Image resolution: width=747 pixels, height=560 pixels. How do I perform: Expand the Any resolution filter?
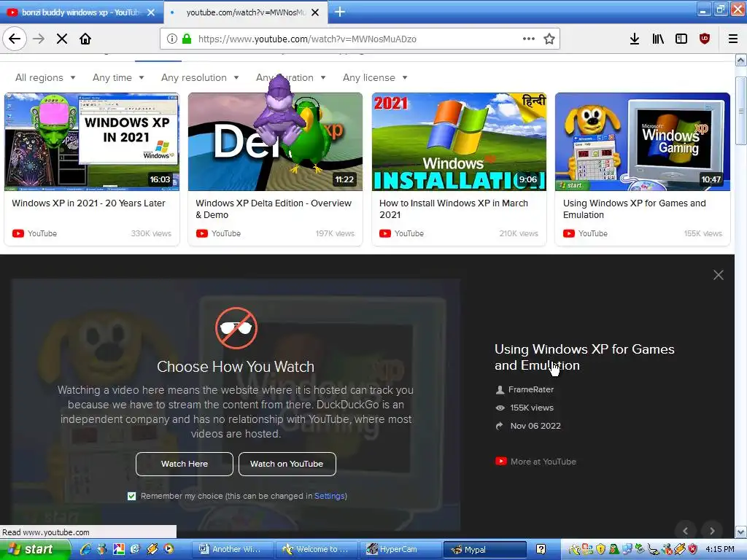pos(200,77)
